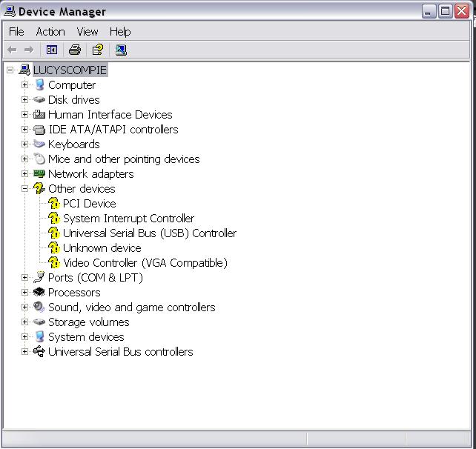476x449 pixels.
Task: Expand Human Interface Devices
Action: click(x=25, y=114)
